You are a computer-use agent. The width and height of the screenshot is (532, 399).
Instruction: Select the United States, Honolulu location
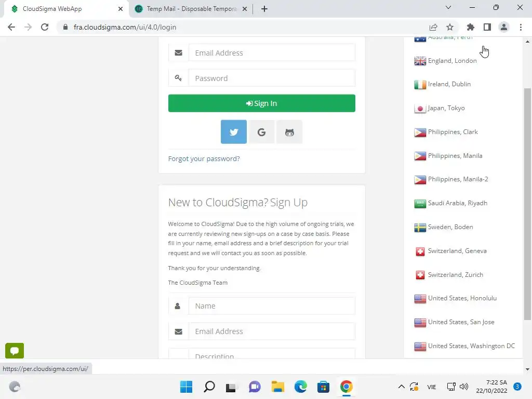tap(462, 298)
